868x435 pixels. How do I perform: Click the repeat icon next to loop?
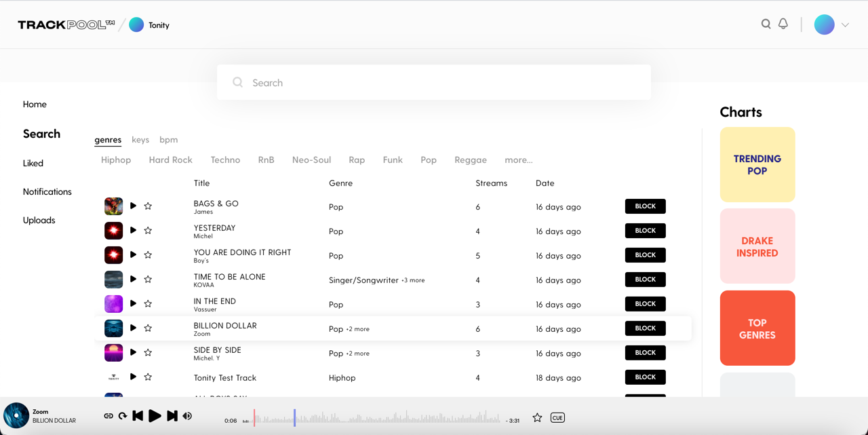(x=123, y=415)
